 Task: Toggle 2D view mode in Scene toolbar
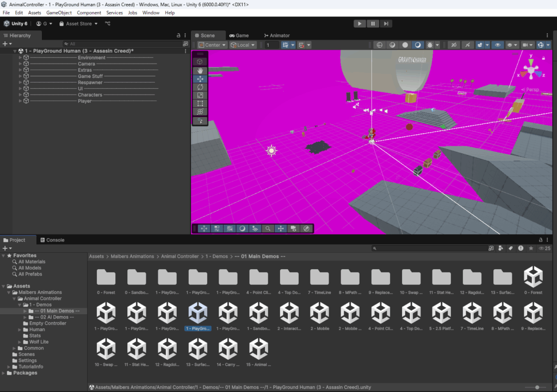click(x=454, y=45)
